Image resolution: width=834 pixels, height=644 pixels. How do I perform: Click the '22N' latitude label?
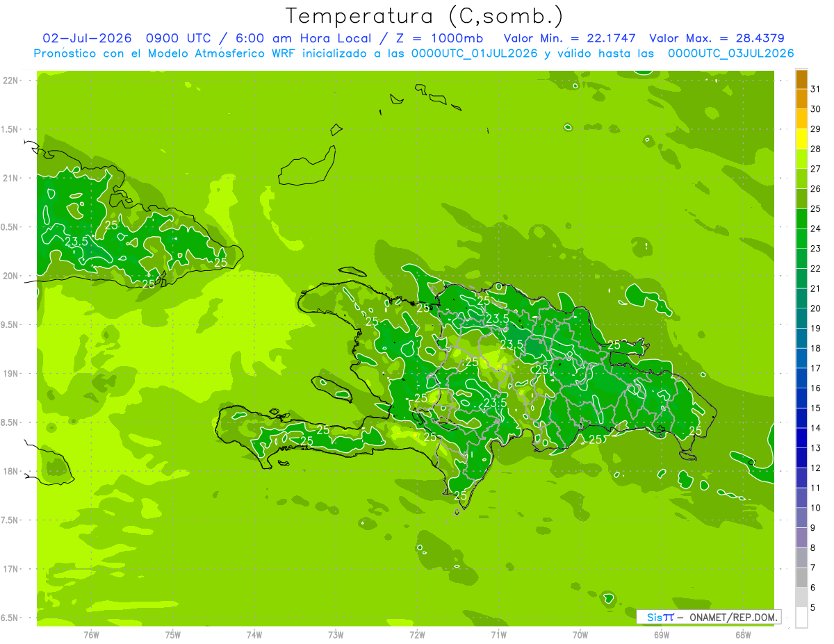(11, 81)
